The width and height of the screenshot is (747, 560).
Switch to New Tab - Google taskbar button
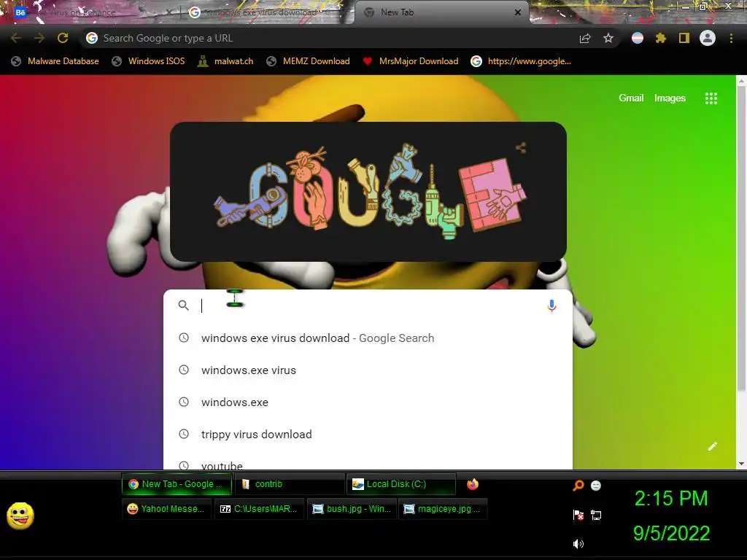177,484
